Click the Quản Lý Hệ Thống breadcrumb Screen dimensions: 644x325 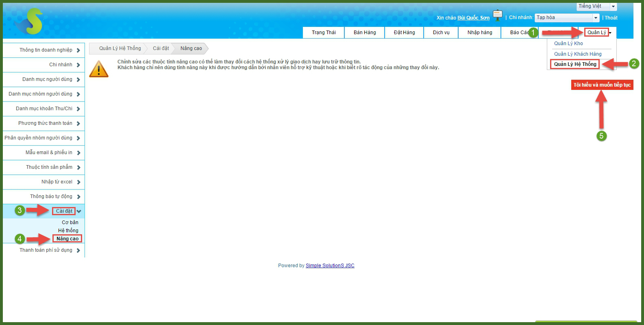point(120,48)
